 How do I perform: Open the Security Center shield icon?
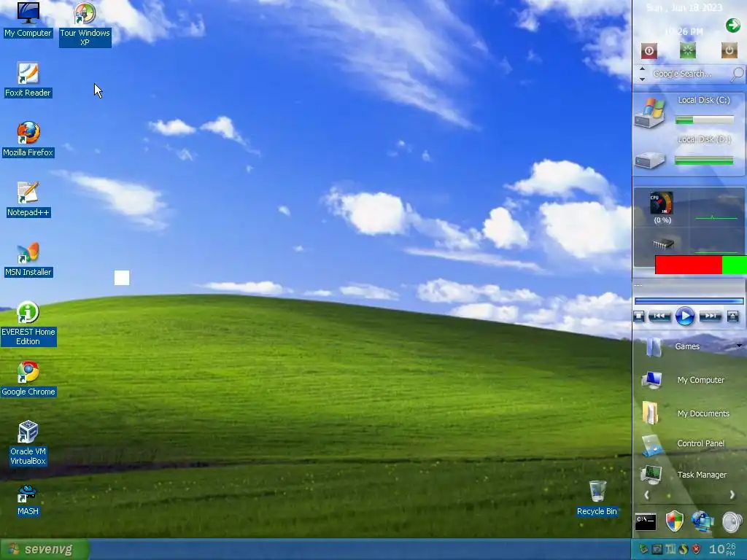(x=674, y=521)
